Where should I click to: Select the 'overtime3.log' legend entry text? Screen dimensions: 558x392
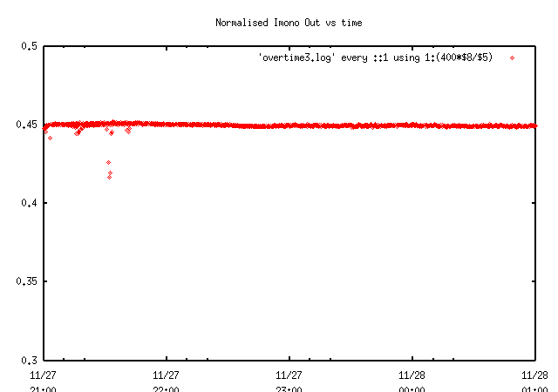tap(375, 57)
